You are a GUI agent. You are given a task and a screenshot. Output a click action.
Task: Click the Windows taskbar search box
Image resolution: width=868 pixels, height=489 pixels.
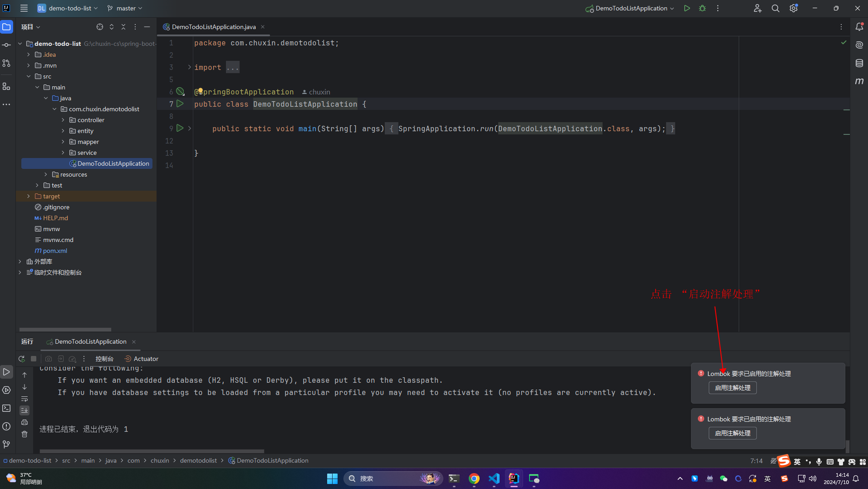(393, 479)
